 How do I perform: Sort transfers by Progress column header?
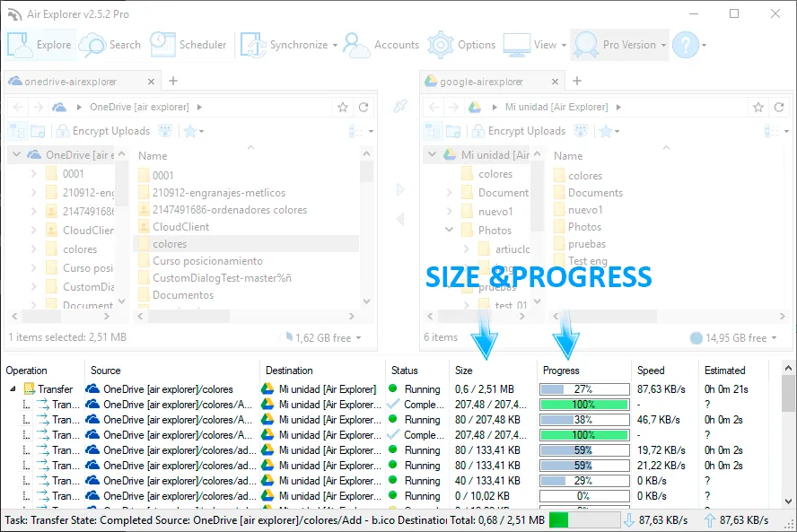(x=584, y=371)
